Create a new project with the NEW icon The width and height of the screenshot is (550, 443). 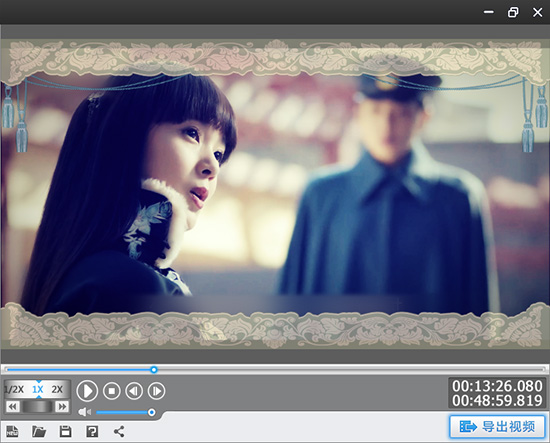click(12, 431)
